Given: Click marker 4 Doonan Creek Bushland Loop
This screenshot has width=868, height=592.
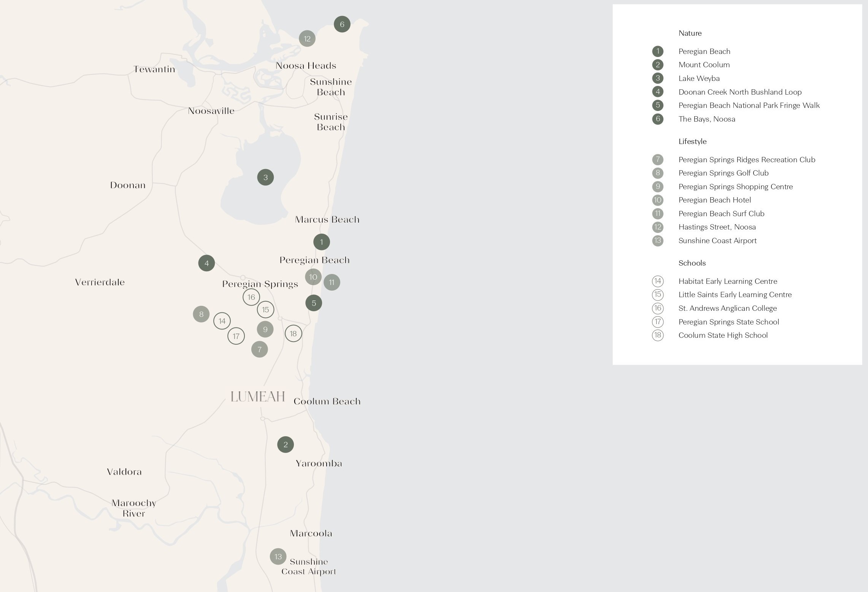Looking at the screenshot, I should pos(206,263).
